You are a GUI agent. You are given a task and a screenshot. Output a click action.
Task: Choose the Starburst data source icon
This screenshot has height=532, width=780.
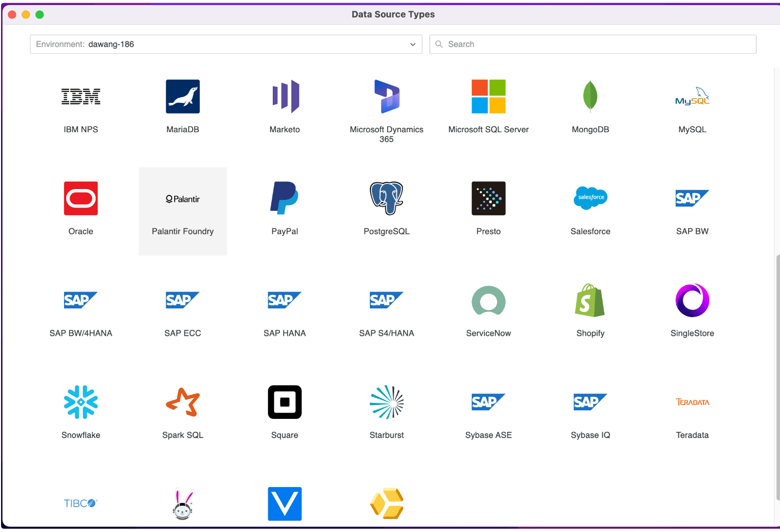(386, 402)
